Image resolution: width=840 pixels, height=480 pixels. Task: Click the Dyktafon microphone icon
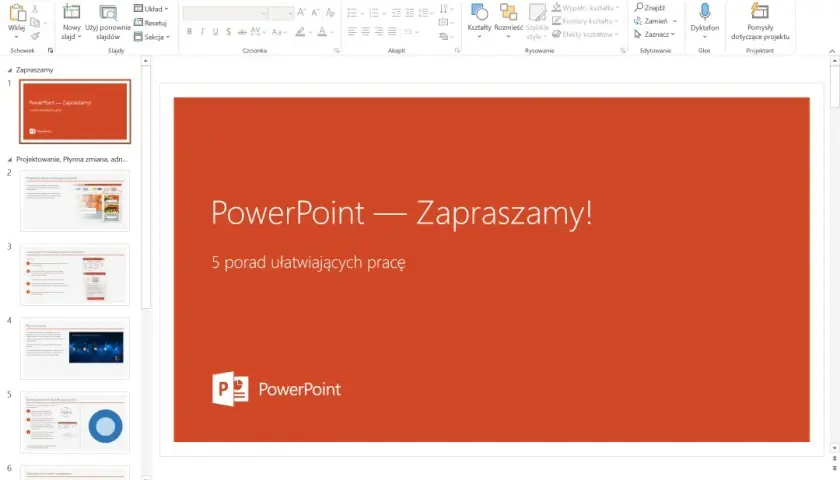[704, 12]
